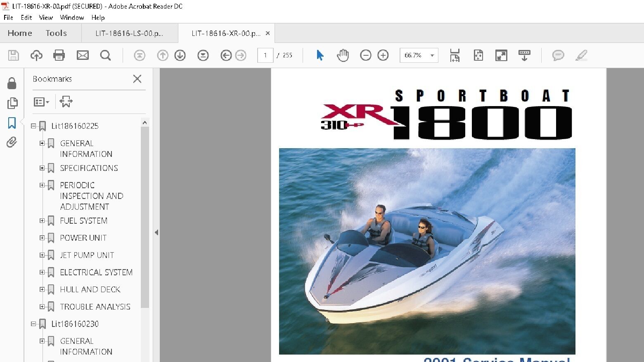Go to first page icon

click(140, 55)
